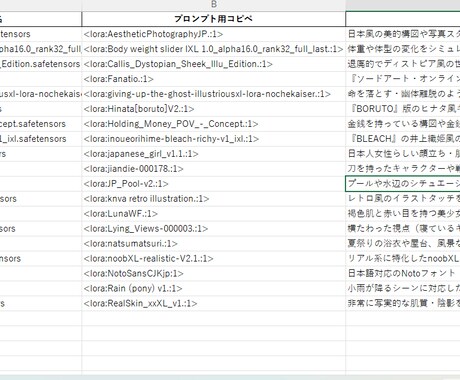Click the 『BORUTO』版のヒナタ description cell
The image size is (460, 380).
[403, 109]
